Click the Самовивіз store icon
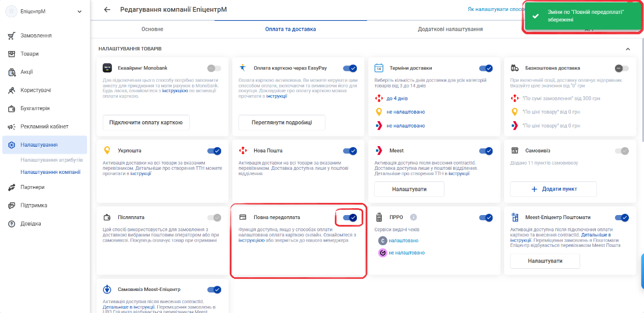The height and width of the screenshot is (313, 644). pyautogui.click(x=515, y=151)
